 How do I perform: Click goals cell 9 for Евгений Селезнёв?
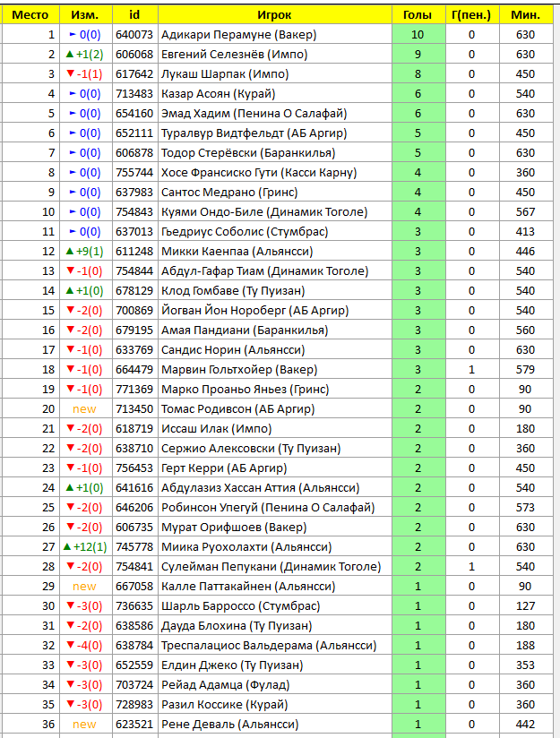click(418, 55)
